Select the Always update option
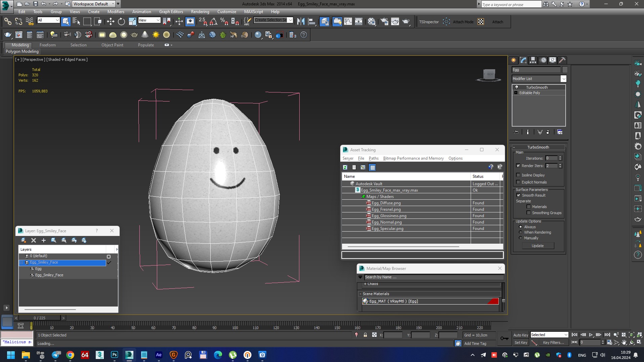This screenshot has height=362, width=644. point(520,227)
